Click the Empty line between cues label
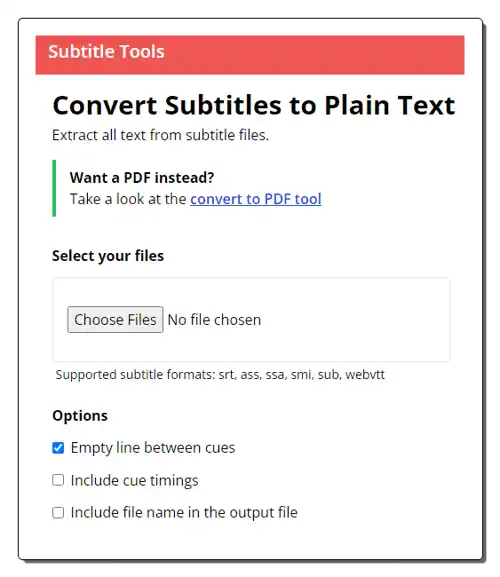500x577 pixels. point(153,448)
